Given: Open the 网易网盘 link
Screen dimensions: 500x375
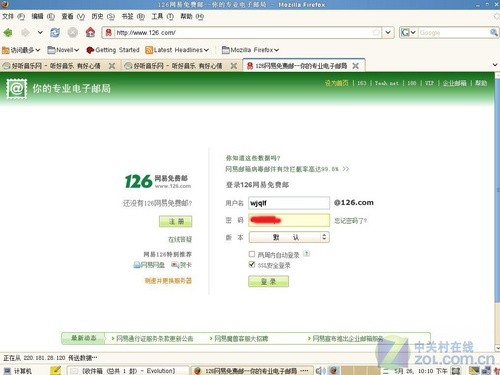Looking at the screenshot, I should click(149, 265).
